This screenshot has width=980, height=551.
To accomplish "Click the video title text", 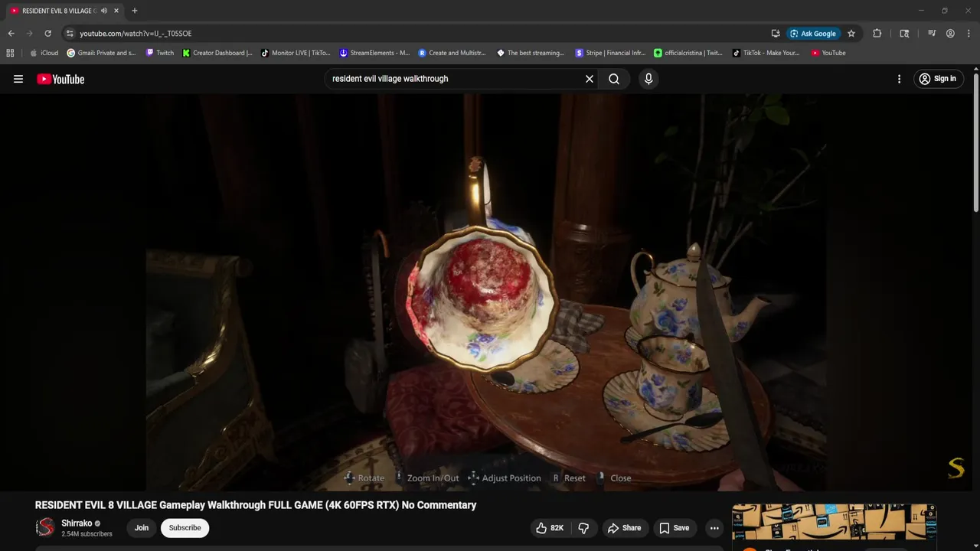I will pos(256,505).
